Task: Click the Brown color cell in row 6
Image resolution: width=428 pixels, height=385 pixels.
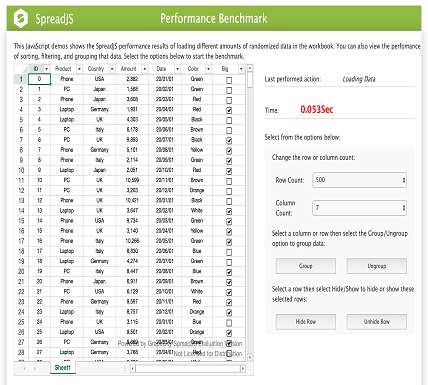Action: 197,129
